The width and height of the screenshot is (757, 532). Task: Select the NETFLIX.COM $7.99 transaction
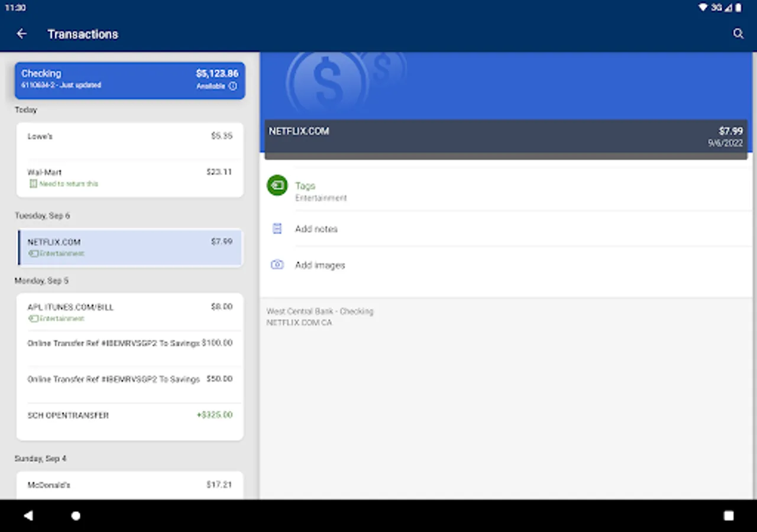tap(130, 247)
